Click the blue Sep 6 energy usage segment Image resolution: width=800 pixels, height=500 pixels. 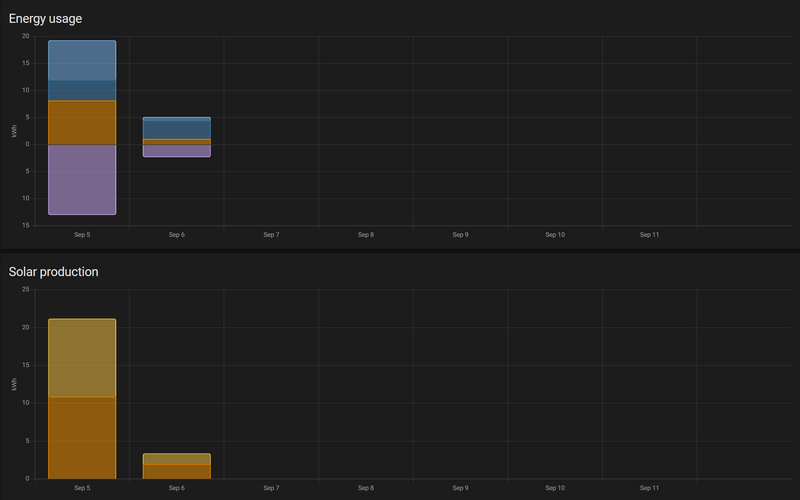(x=177, y=129)
